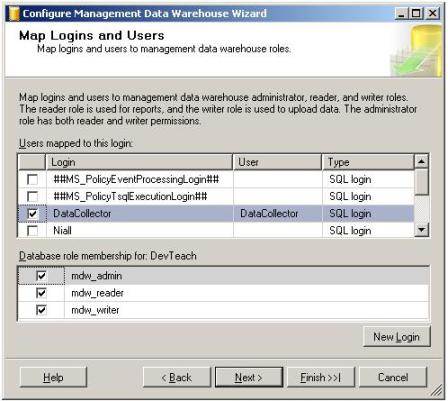Check the ##MS_PolicyTsqlExecutionLogin## checkbox
Viewport: 448px width, 401px height.
[x=32, y=197]
